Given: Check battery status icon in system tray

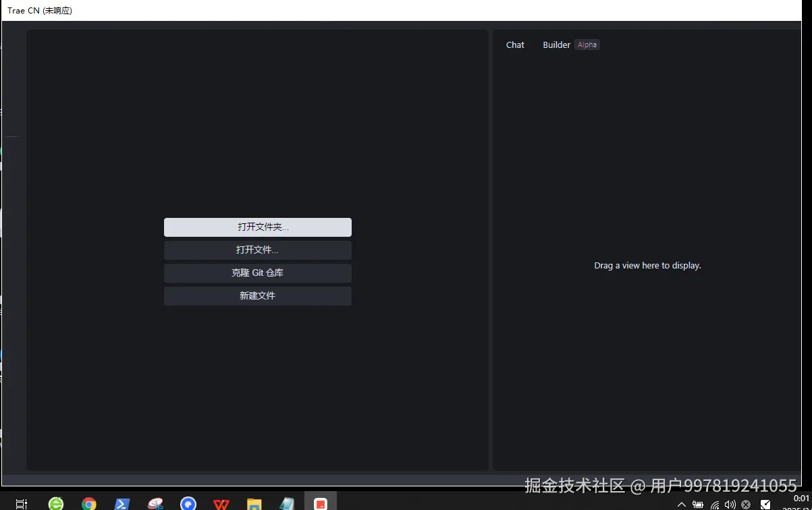Looking at the screenshot, I should tap(697, 504).
